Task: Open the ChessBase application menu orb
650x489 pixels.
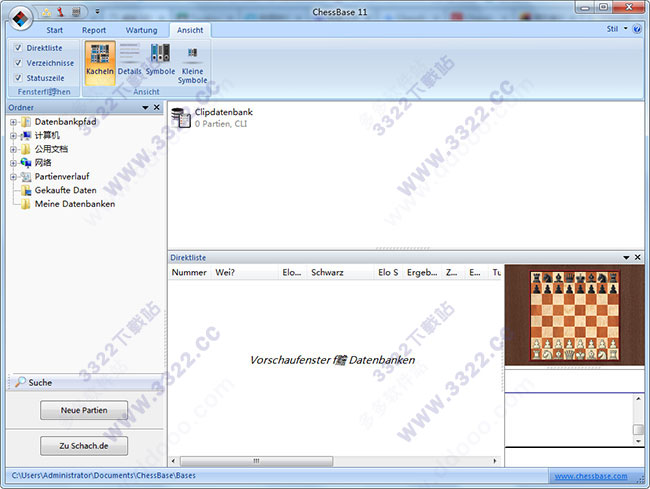Action: [21, 18]
